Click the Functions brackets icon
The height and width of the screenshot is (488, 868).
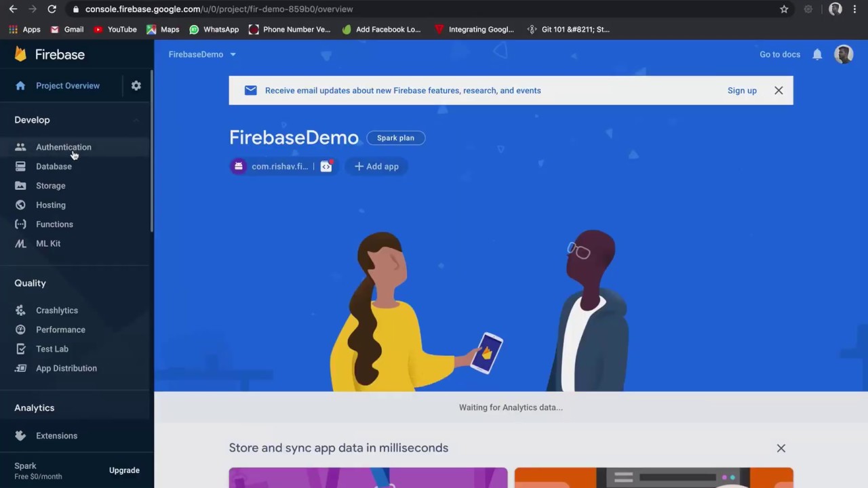pyautogui.click(x=20, y=224)
